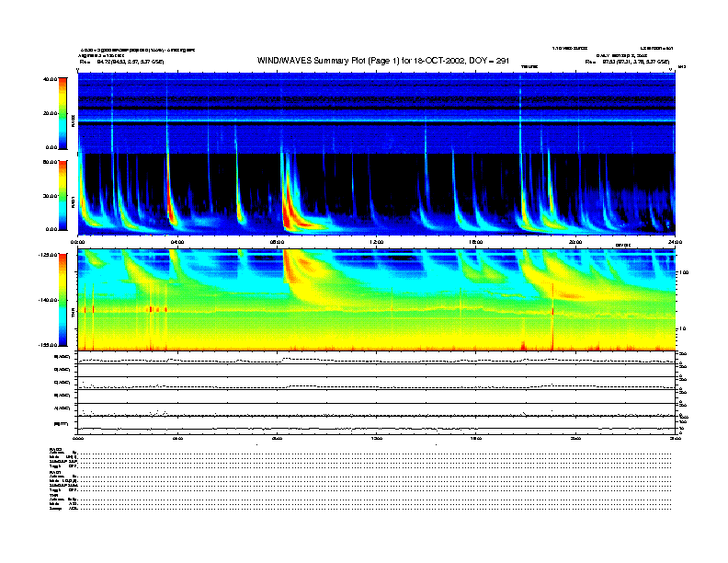Click the 60.00 label on RAD1 scale

(x=50, y=162)
